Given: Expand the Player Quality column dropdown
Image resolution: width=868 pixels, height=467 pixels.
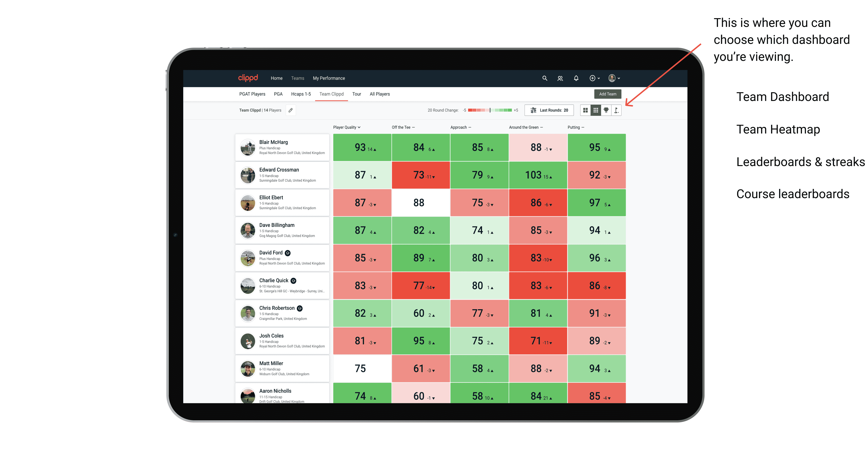Looking at the screenshot, I should [362, 127].
